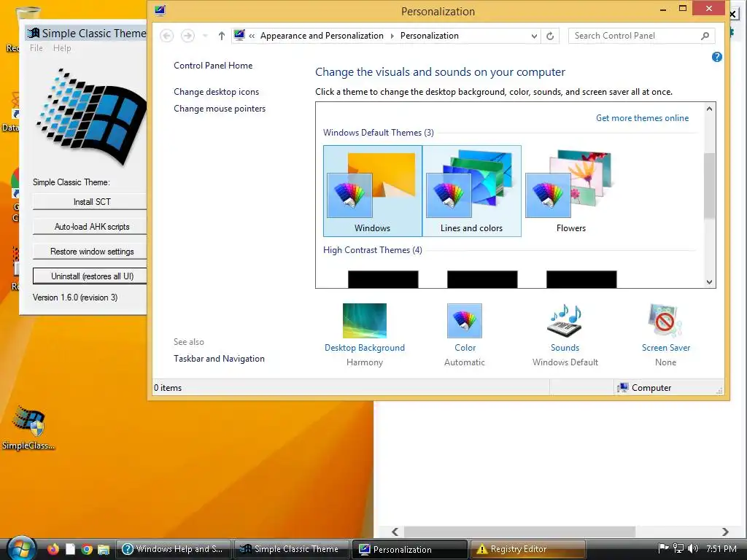Select the Windows theme thumbnail
Screen dimensions: 747x560
pyautogui.click(x=373, y=191)
